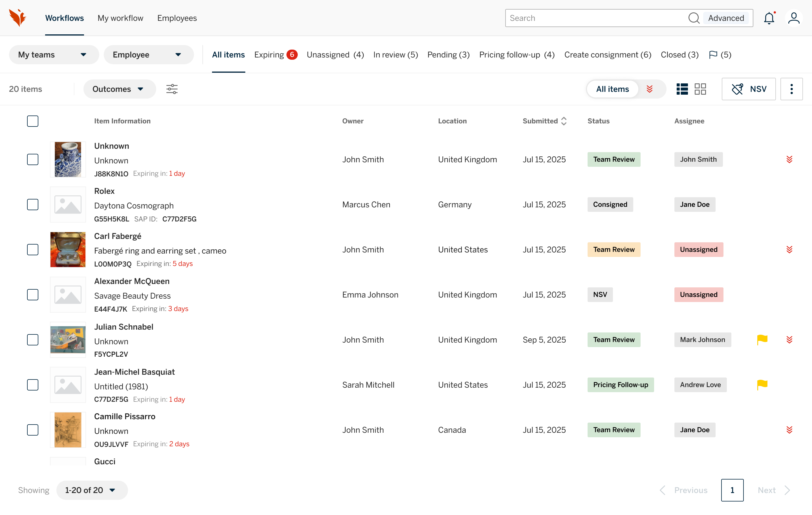Select the Closed (3) tab

[679, 55]
